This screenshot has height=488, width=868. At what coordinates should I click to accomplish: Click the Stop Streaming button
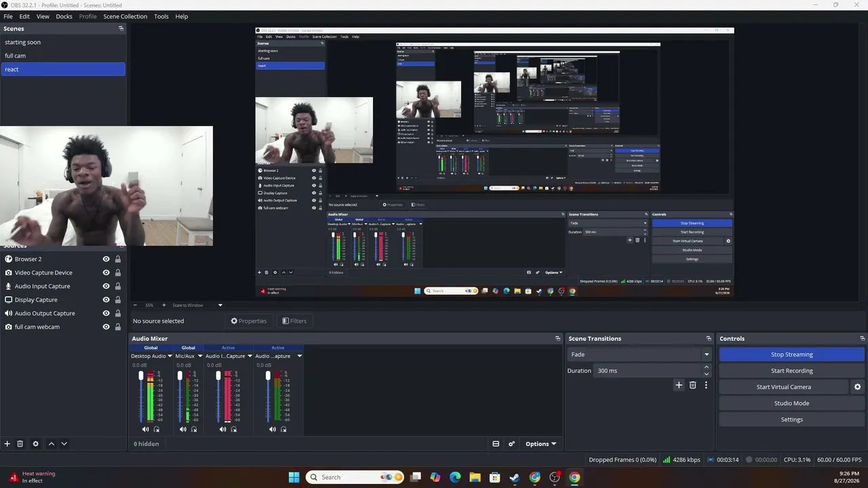tap(791, 354)
